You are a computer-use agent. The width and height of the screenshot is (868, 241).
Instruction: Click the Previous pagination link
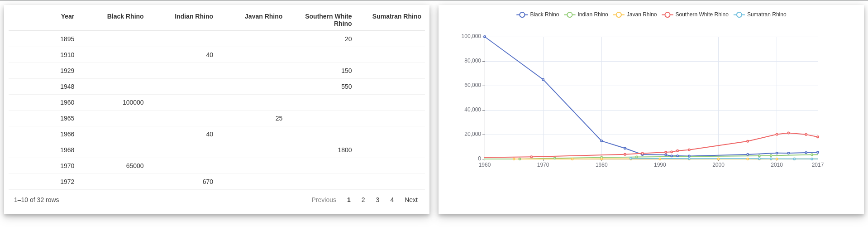[x=324, y=200]
